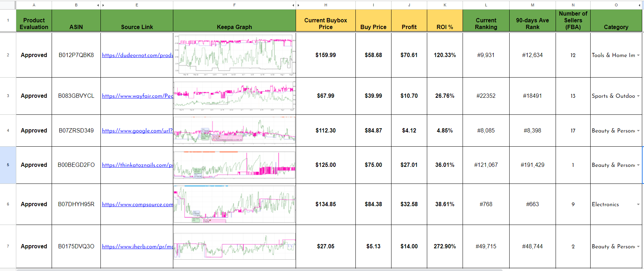Expand the Electronics category dropdown
Screen dimensions: 644x271
(638, 204)
